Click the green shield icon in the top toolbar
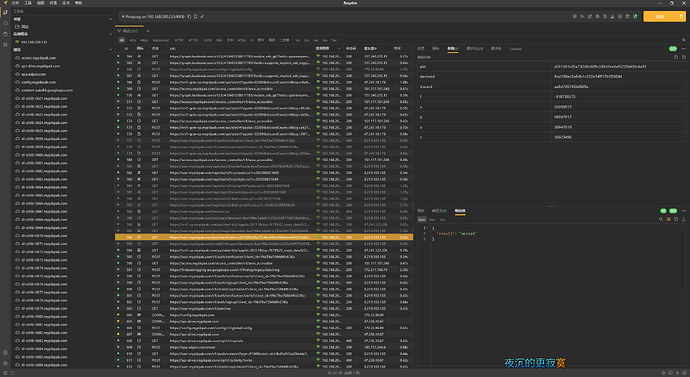 point(635,17)
